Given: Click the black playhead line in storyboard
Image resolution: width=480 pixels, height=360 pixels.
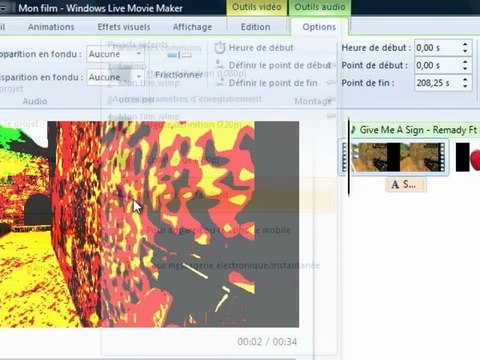Looking at the screenshot, I should click(x=349, y=157).
